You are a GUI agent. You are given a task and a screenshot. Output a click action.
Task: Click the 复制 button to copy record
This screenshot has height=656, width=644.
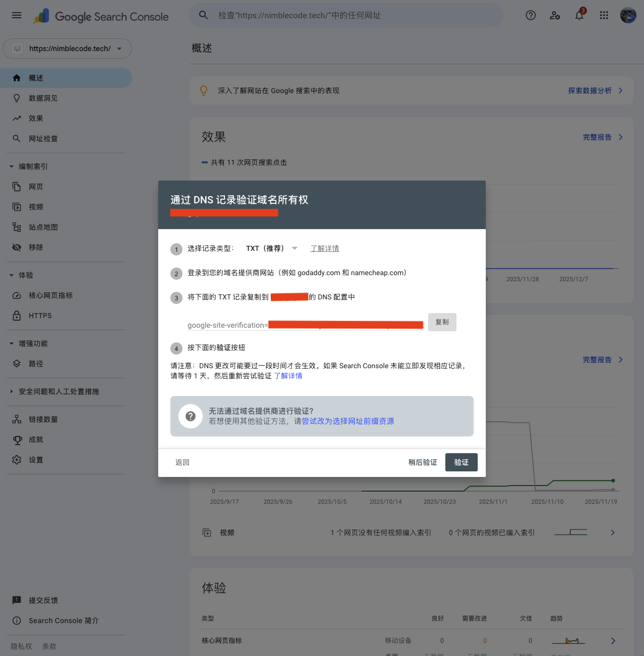pos(442,322)
